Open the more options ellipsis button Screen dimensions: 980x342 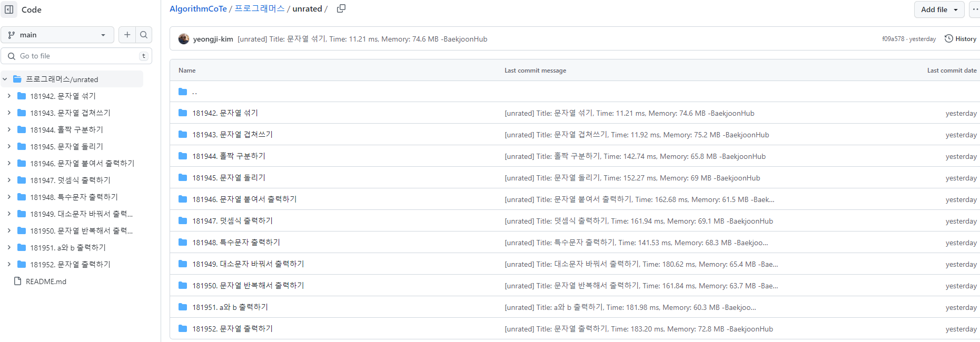(x=975, y=9)
